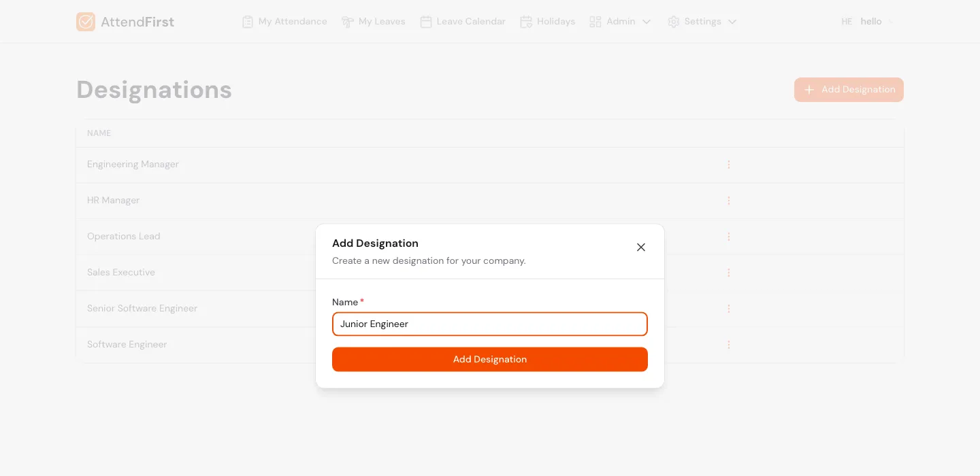
Task: Open the kebab menu for HR Manager
Action: [729, 200]
